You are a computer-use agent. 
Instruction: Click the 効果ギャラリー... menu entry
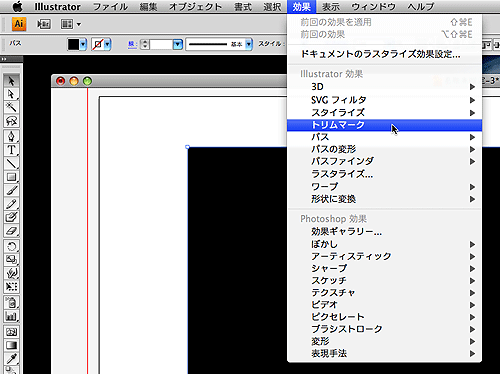347,231
